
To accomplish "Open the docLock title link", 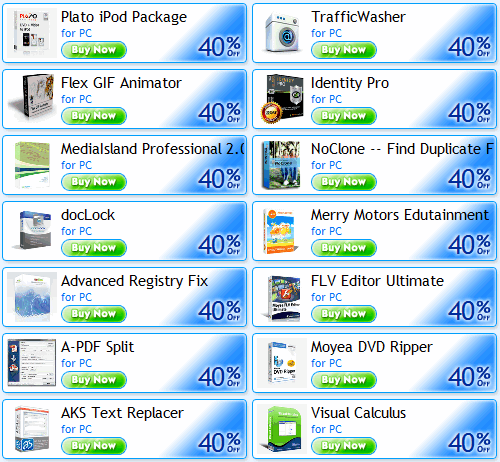I will 88,215.
